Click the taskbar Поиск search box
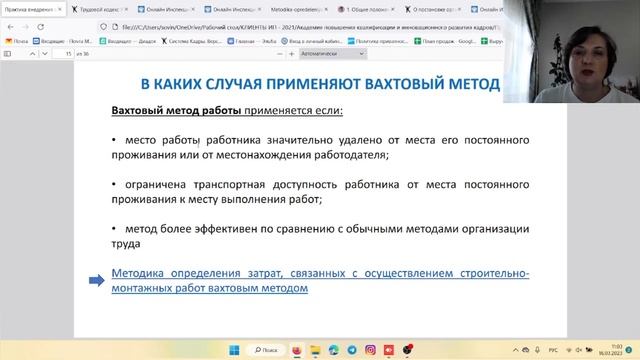Image resolution: width=640 pixels, height=360 pixels. click(x=267, y=350)
